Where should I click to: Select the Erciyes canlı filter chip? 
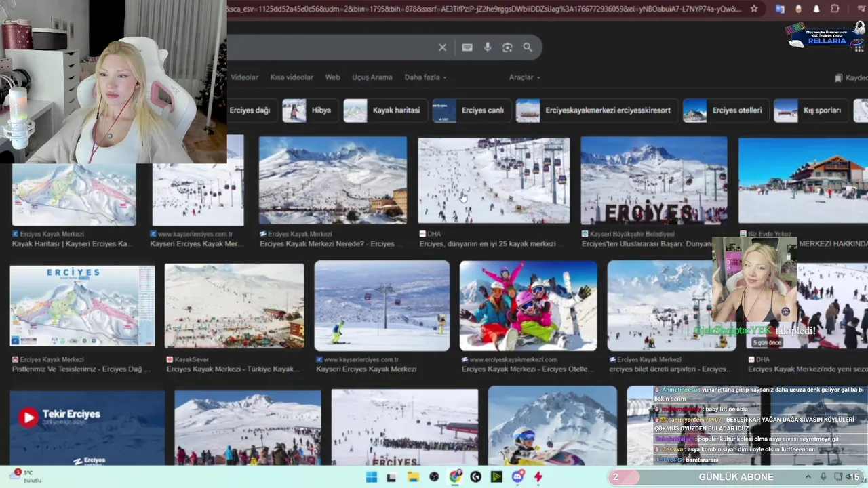tap(471, 110)
